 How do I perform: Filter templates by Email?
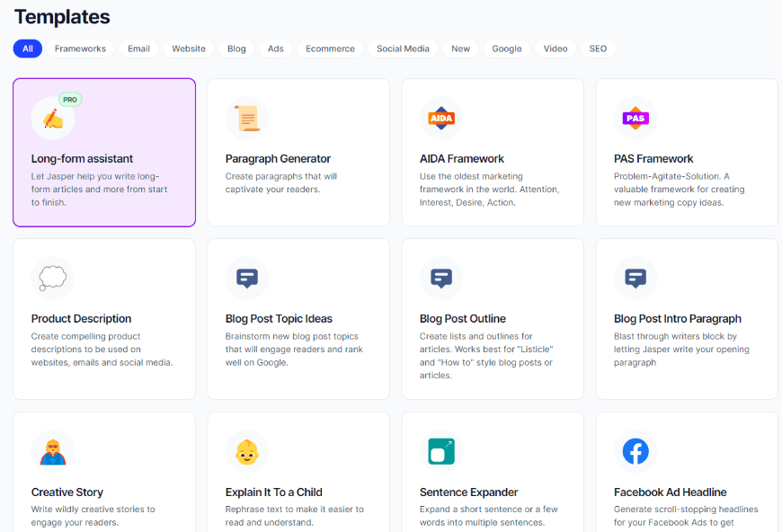[138, 49]
